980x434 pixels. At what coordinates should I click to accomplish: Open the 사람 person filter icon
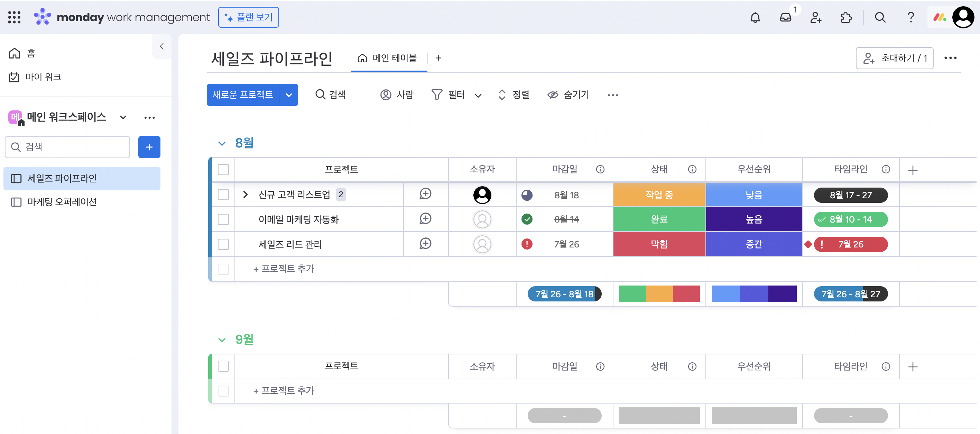pyautogui.click(x=386, y=95)
